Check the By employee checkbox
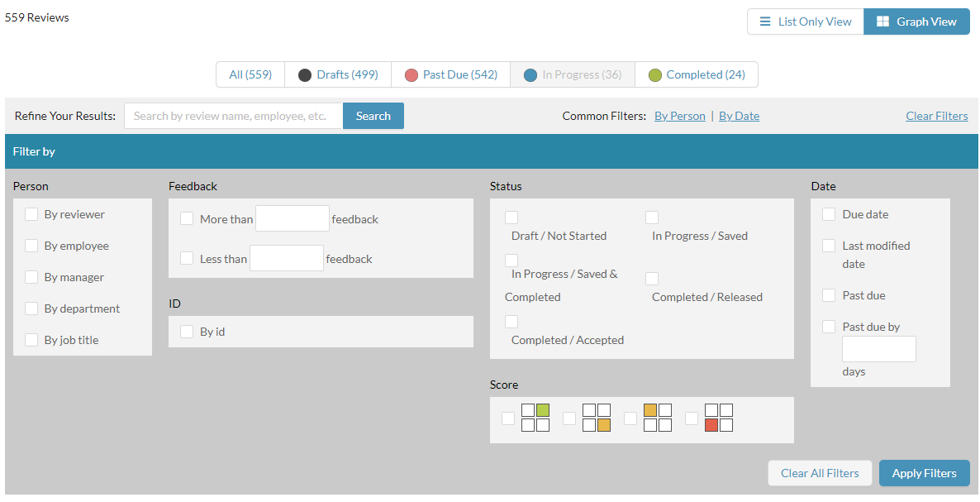Viewport: 980px width, 502px height. [x=31, y=246]
